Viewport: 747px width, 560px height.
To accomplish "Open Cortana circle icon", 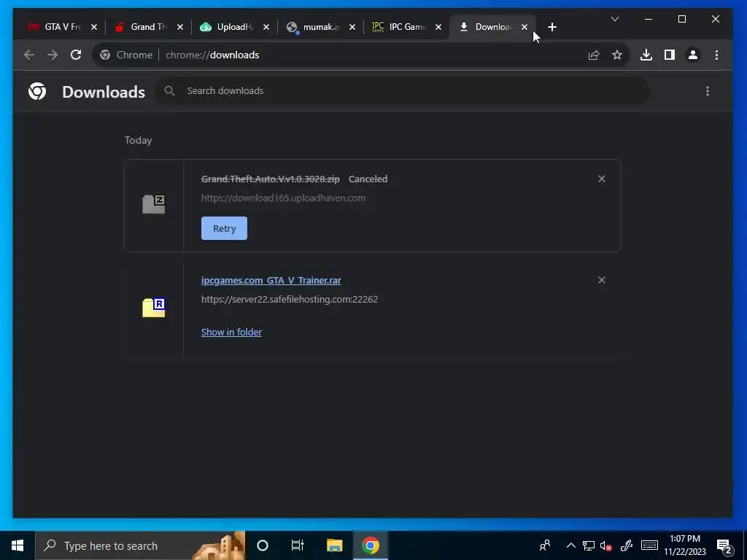I will coord(263,545).
